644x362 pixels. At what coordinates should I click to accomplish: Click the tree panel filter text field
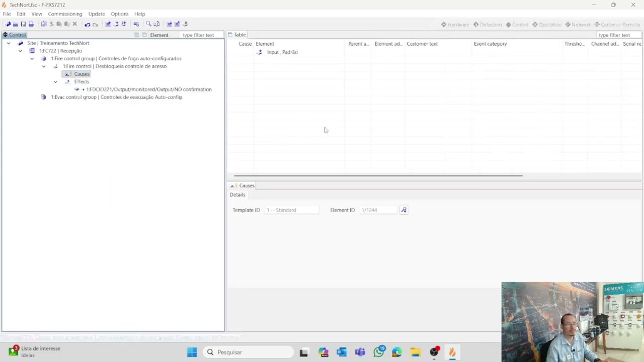pos(201,35)
